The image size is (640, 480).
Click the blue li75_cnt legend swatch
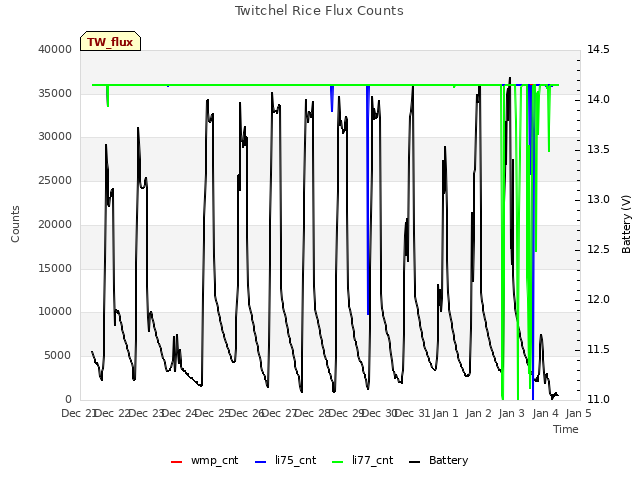tap(260, 462)
